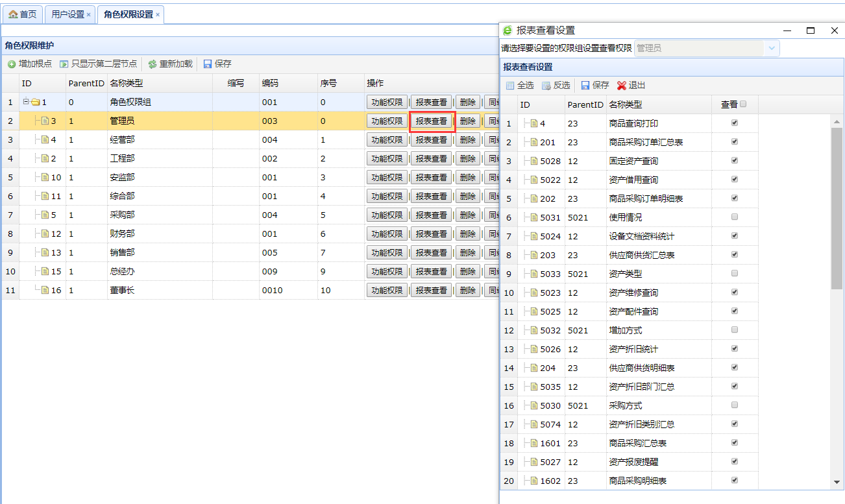Image resolution: width=845 pixels, height=504 pixels.
Task: Switch to the 用户设置 tab
Action: [67, 14]
